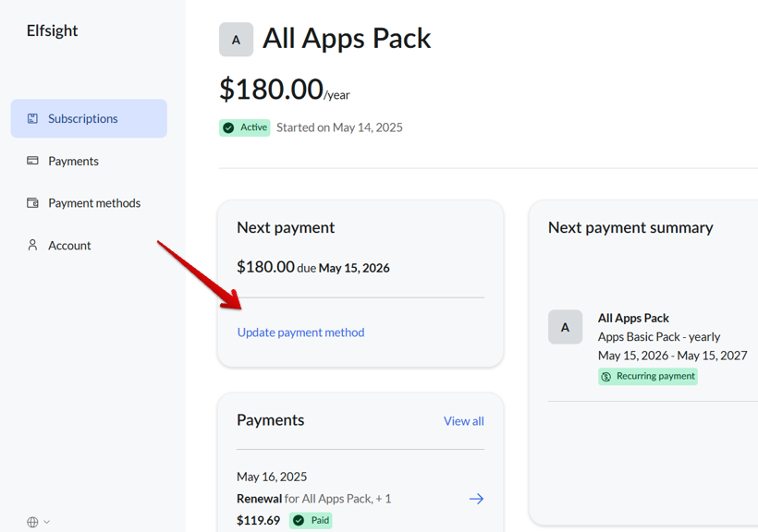Click the Subscriptions sidebar icon
Image resolution: width=758 pixels, height=532 pixels.
(x=32, y=118)
